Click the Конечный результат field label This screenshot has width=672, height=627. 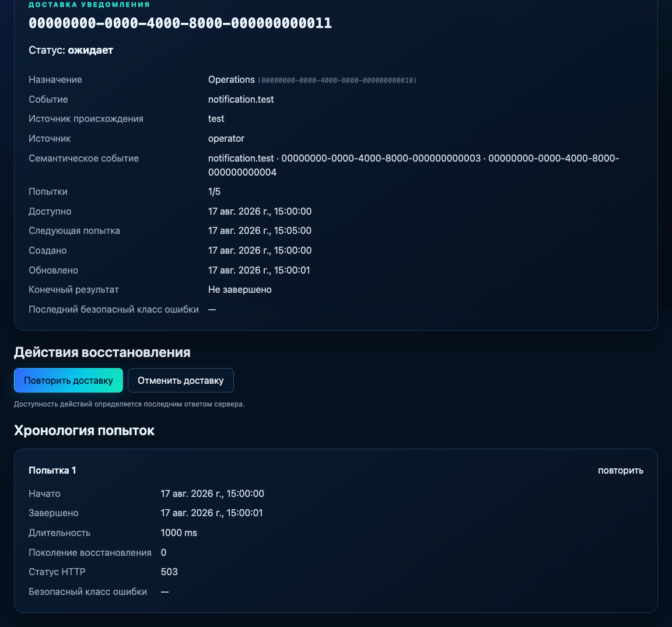coord(73,290)
